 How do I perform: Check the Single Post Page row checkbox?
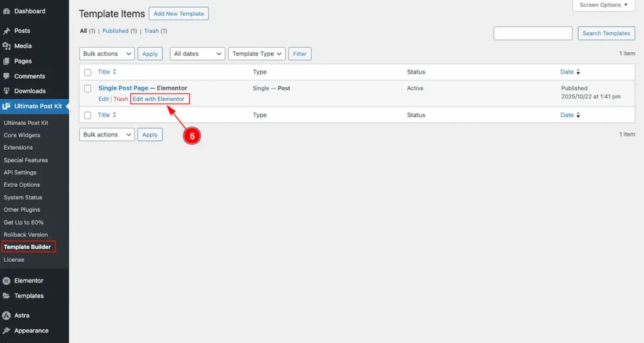coord(88,89)
